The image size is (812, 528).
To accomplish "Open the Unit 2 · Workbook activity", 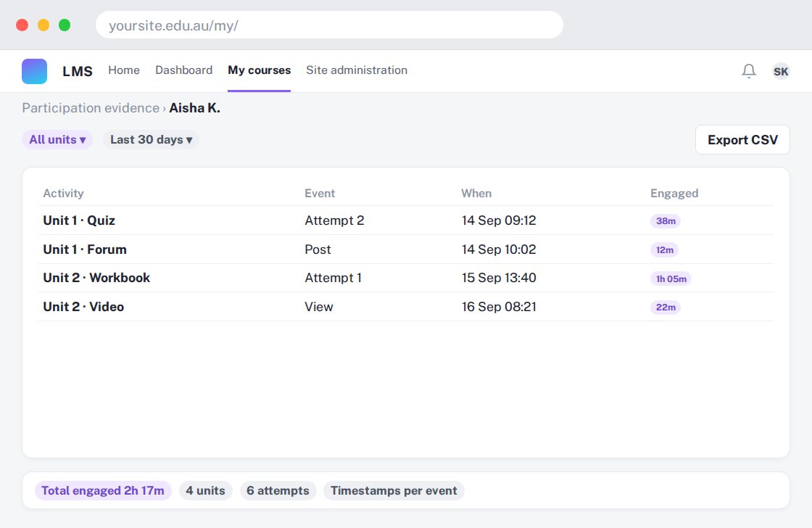I will coord(96,278).
